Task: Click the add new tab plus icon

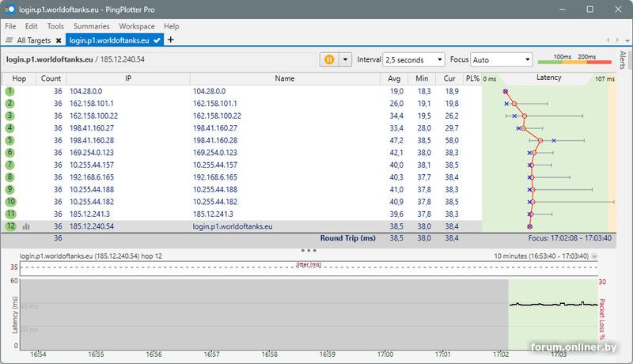Action: [x=171, y=40]
